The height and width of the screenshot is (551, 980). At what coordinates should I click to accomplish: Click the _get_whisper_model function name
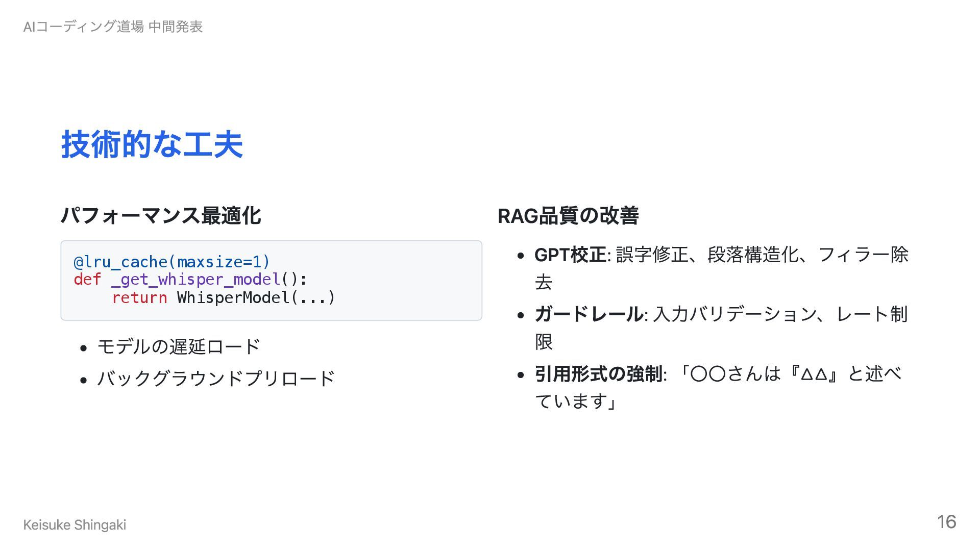pyautogui.click(x=195, y=280)
